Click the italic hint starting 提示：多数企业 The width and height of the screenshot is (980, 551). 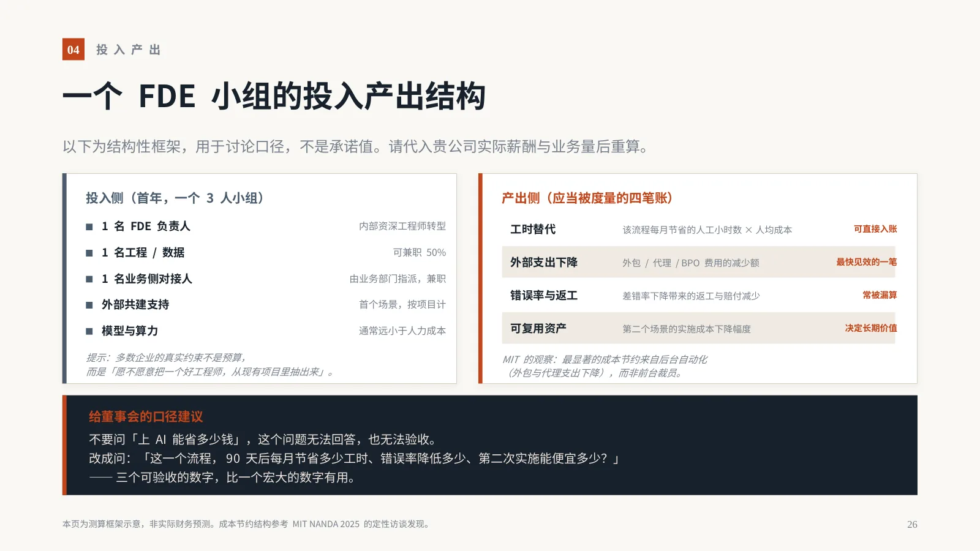[x=167, y=358]
